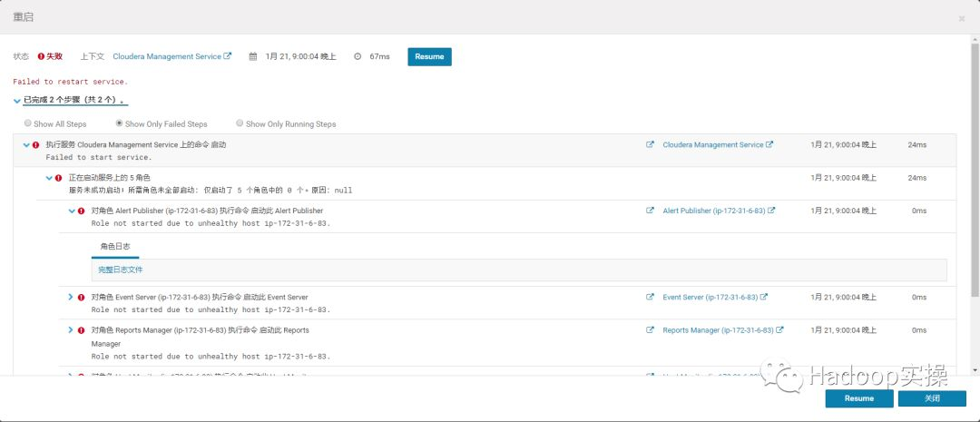The height and width of the screenshot is (422, 980).
Task: Select Show Only Failed Steps radio
Action: (x=120, y=123)
